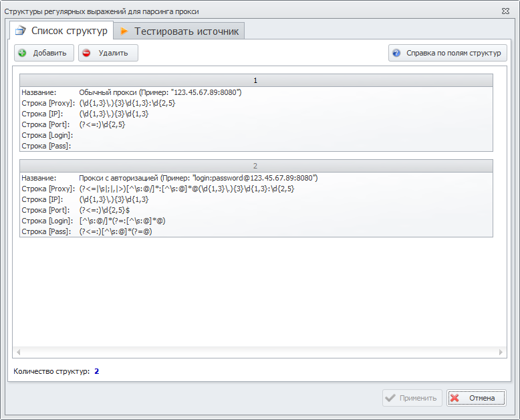Image resolution: width=520 pixels, height=420 pixels.
Task: Click the Строка [Proxy] value of structure 1
Action: click(127, 103)
